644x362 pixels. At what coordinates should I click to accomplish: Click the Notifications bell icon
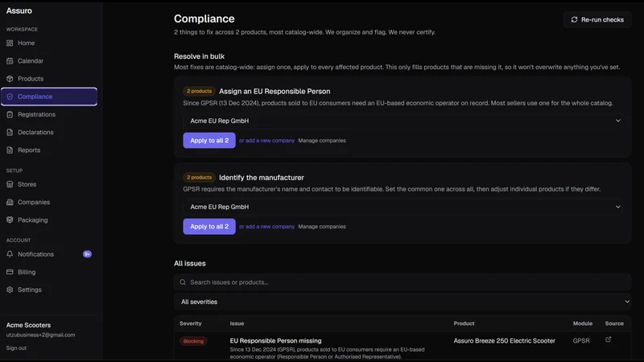10,254
